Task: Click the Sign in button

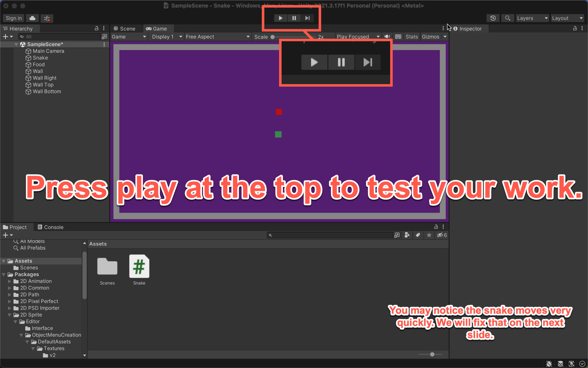Action: [x=14, y=18]
